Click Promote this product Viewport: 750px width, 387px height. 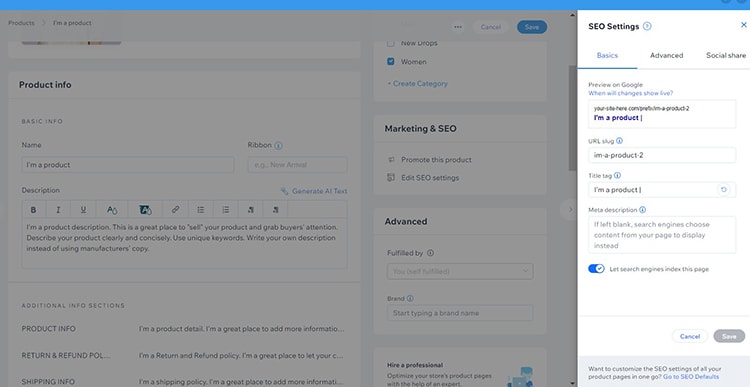436,160
